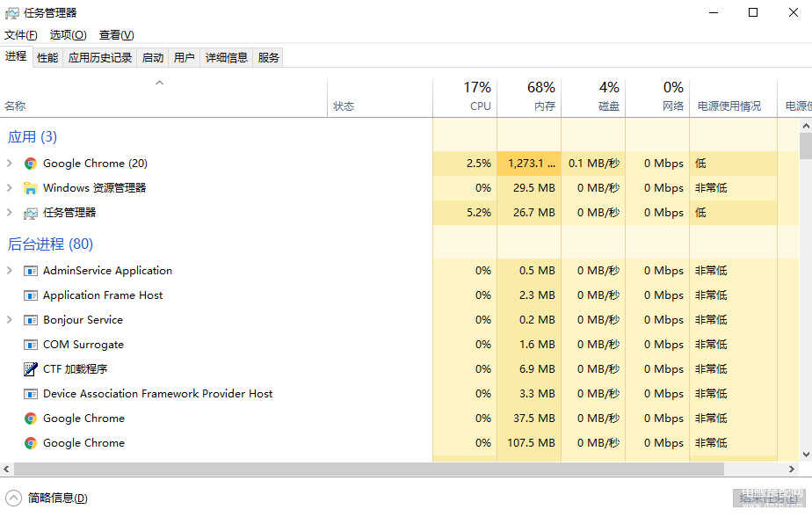Sort by the 0% 网络 column header
The width and height of the screenshot is (812, 517).
pyautogui.click(x=657, y=98)
